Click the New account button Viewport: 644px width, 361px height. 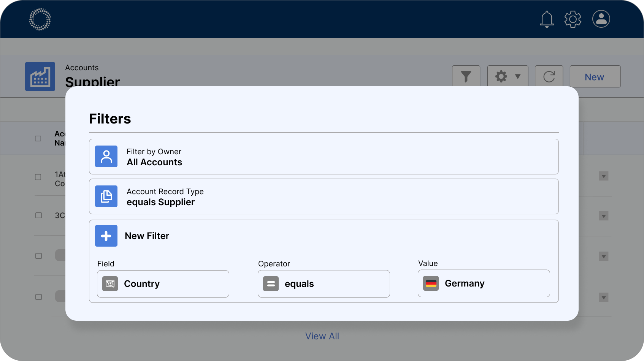pyautogui.click(x=595, y=77)
